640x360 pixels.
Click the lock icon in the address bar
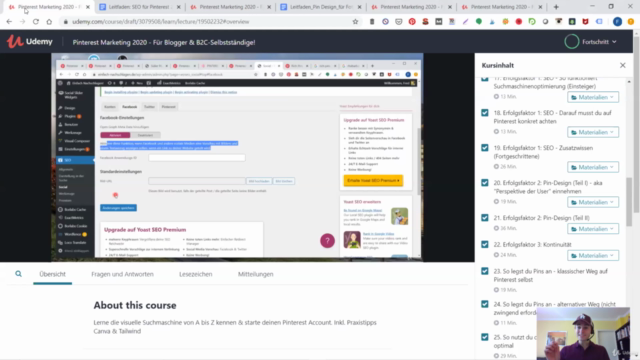65,22
